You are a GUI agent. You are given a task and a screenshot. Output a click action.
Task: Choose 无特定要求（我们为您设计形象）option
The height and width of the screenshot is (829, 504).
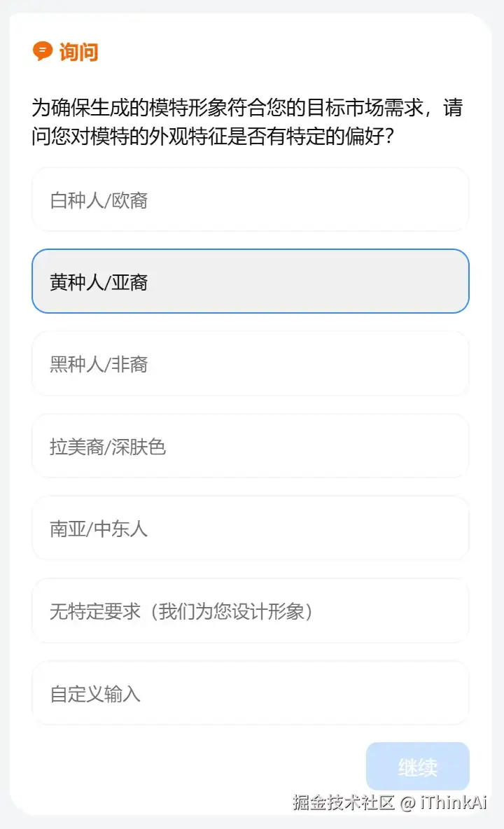(x=250, y=611)
